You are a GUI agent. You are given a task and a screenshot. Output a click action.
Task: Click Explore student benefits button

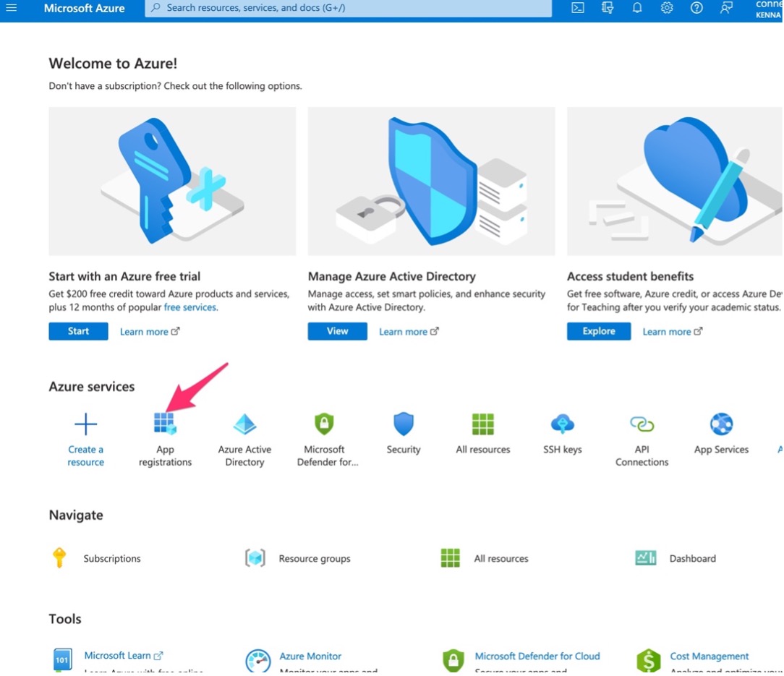coord(599,331)
